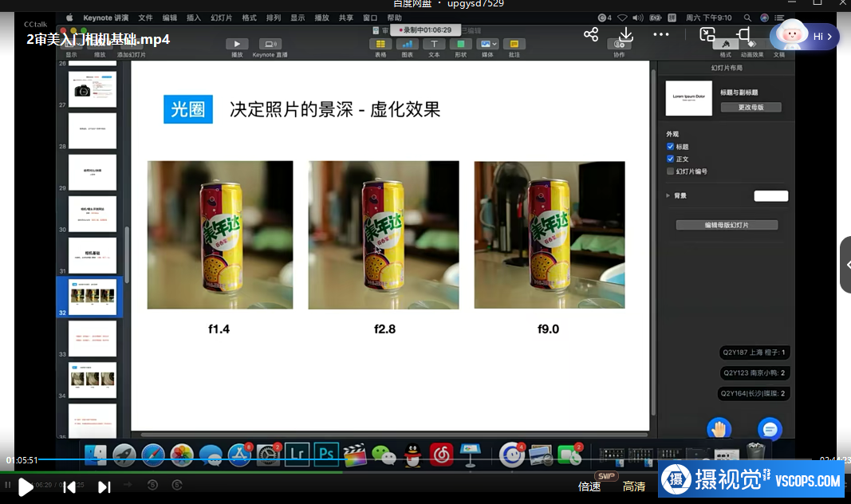
Task: Uncheck the 正文 checkbox
Action: click(x=670, y=159)
